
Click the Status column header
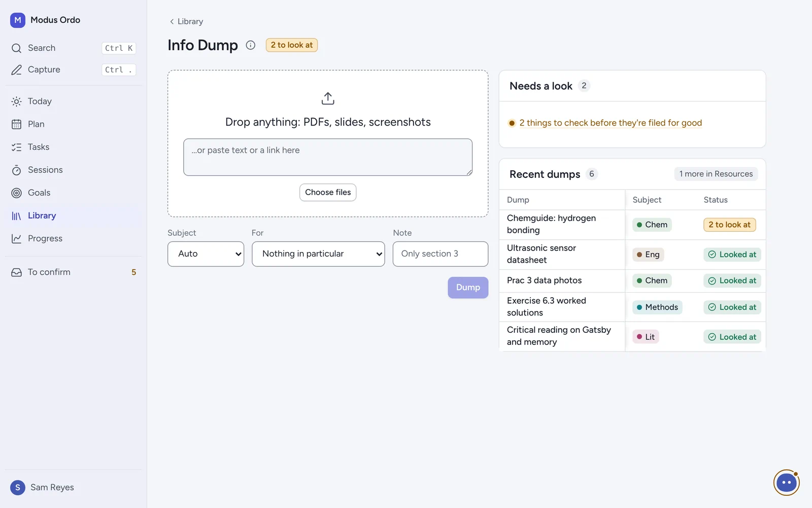[x=716, y=200]
